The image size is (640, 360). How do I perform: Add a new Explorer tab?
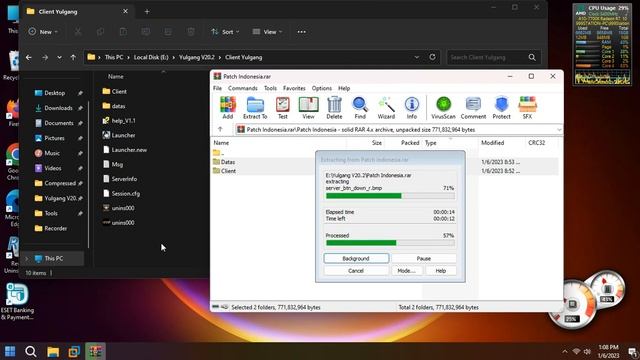click(147, 12)
